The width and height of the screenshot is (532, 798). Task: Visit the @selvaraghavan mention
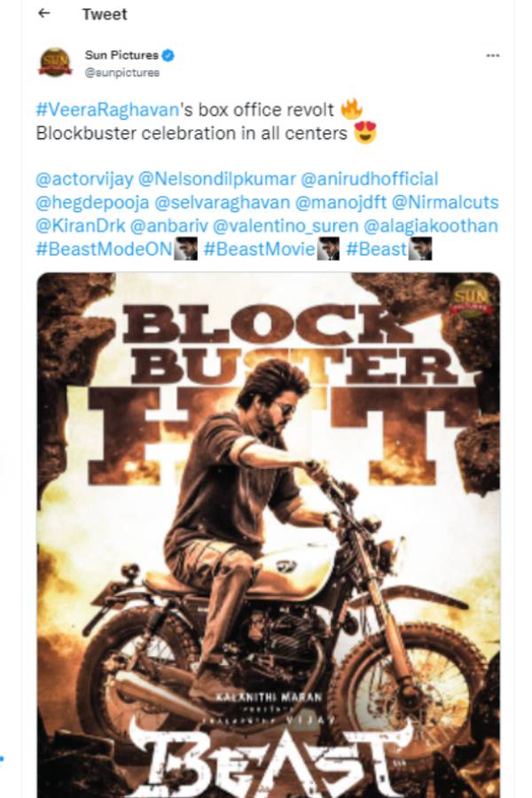(x=222, y=202)
